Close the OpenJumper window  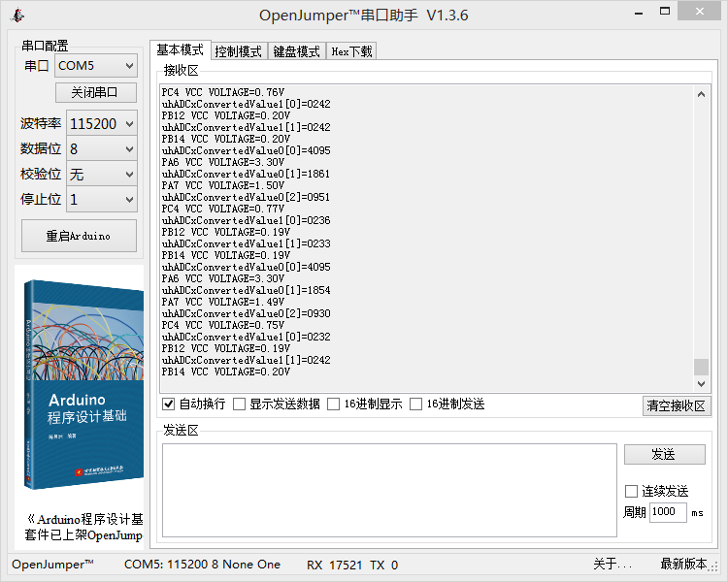pos(699,11)
